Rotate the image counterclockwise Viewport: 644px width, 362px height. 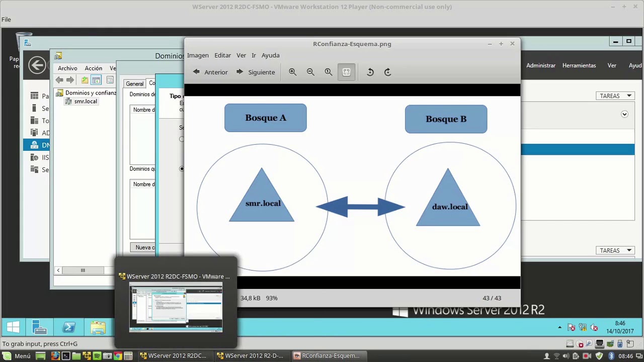click(370, 72)
